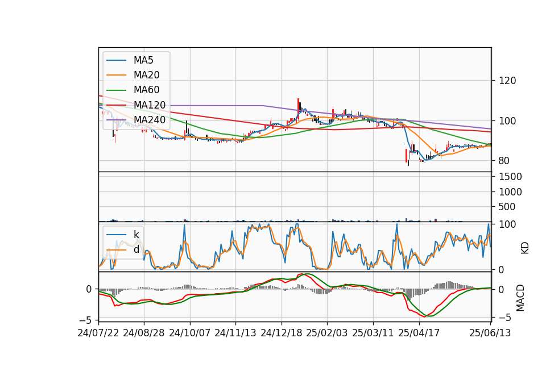Click the green MA60 legend line sample
The image size is (546, 392).
coord(116,90)
